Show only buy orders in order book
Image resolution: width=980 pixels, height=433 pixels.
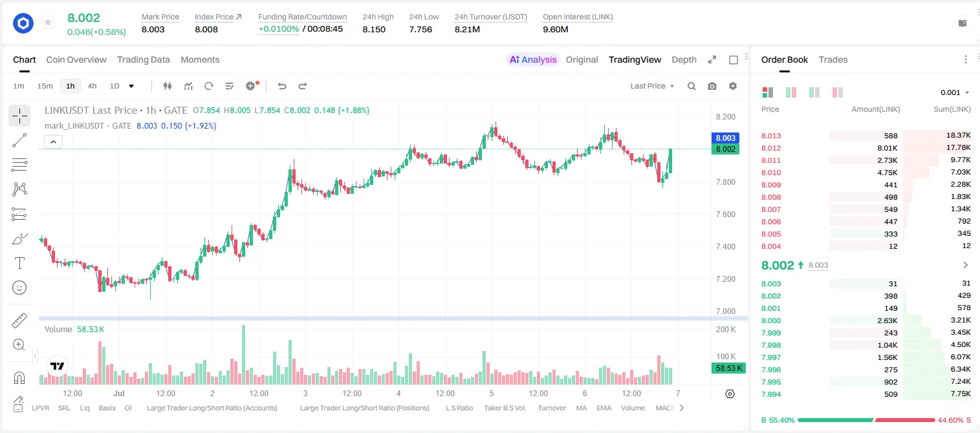814,92
